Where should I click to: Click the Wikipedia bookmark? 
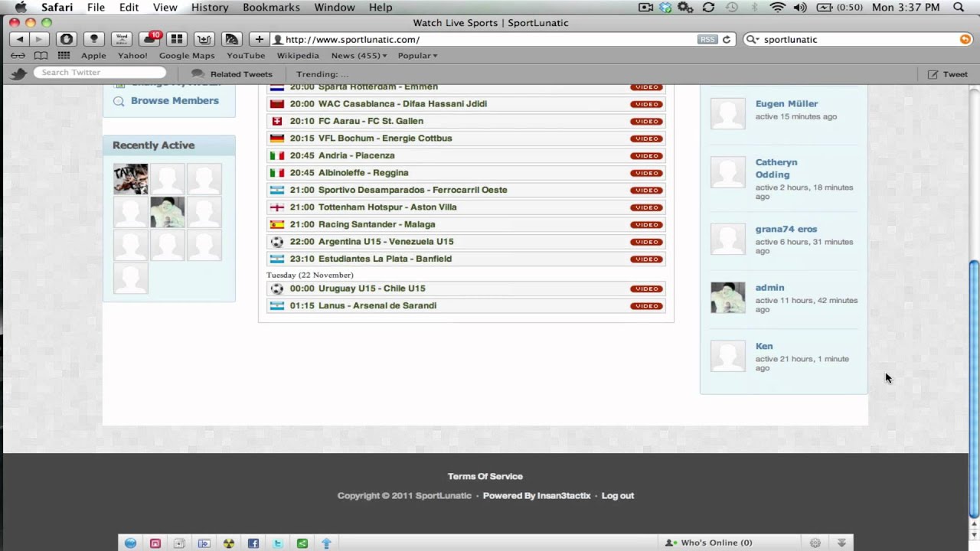coord(298,55)
